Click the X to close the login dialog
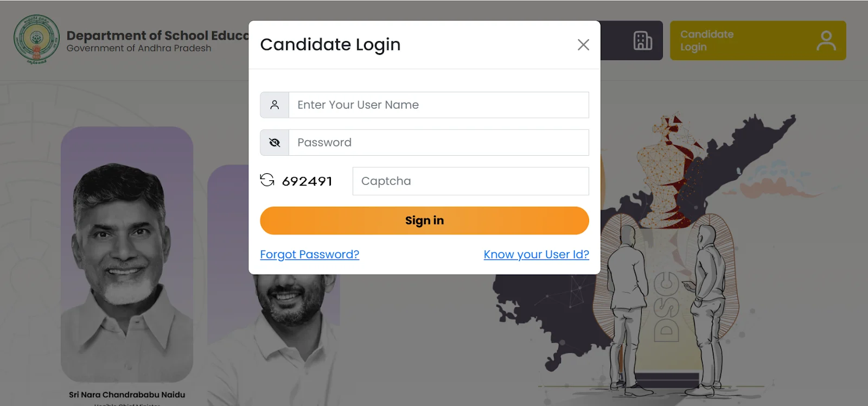The width and height of the screenshot is (868, 406). pos(583,45)
